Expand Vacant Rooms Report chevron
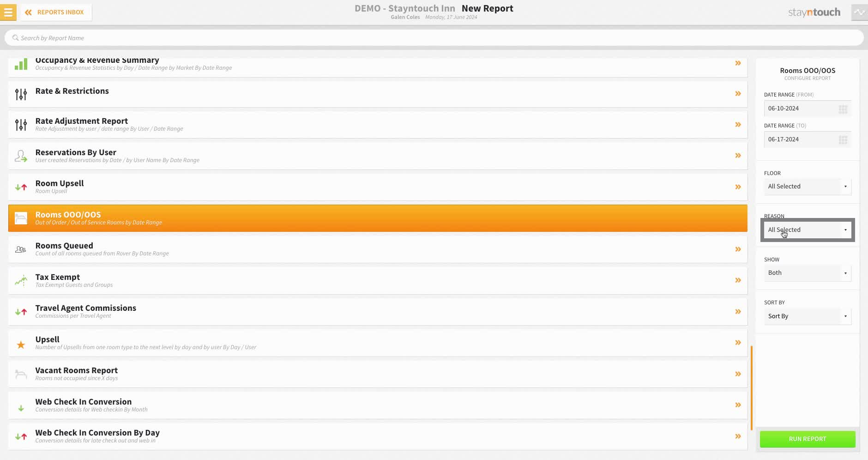 point(738,374)
